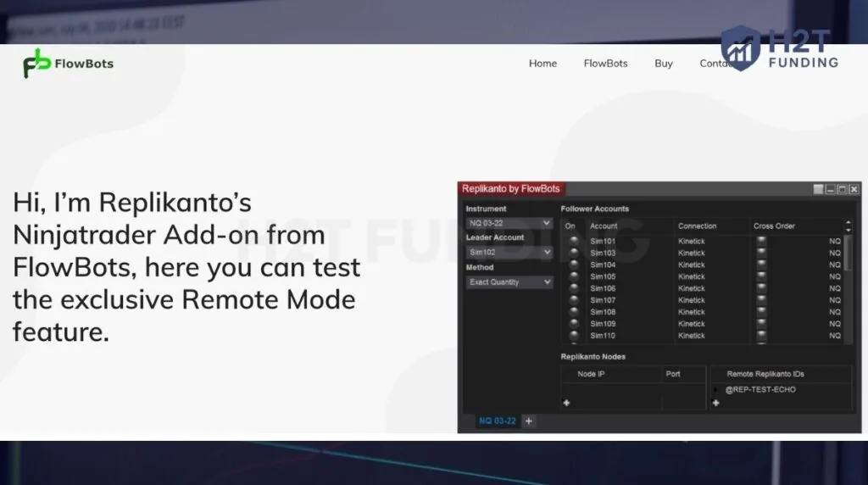This screenshot has height=485, width=868.
Task: Open the Instrument dropdown showing NQ 03-22
Action: coord(509,222)
